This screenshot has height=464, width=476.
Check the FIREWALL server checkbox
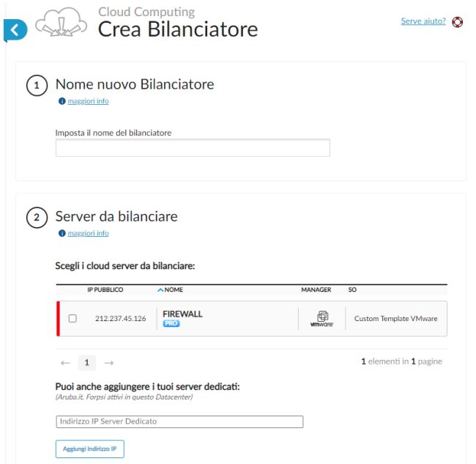72,318
